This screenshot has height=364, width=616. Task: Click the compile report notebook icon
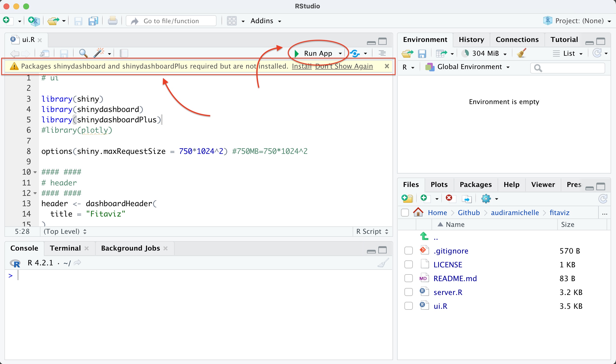point(124,53)
